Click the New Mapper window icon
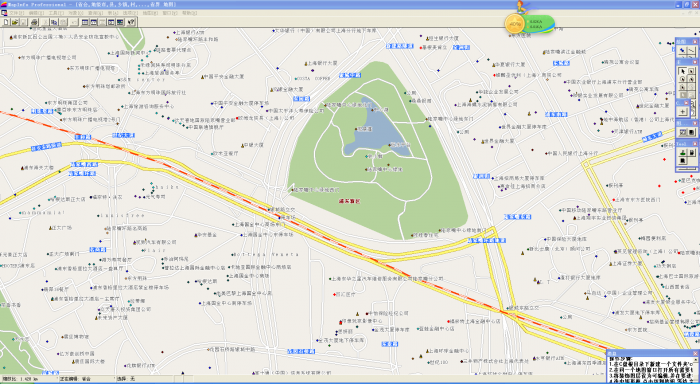This screenshot has height=384, width=700. click(x=94, y=22)
